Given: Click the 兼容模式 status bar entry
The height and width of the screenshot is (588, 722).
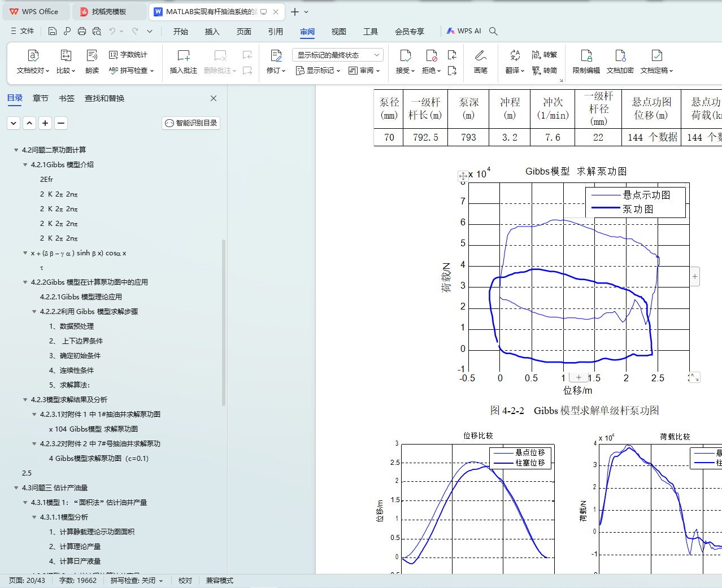Looking at the screenshot, I should click(219, 581).
